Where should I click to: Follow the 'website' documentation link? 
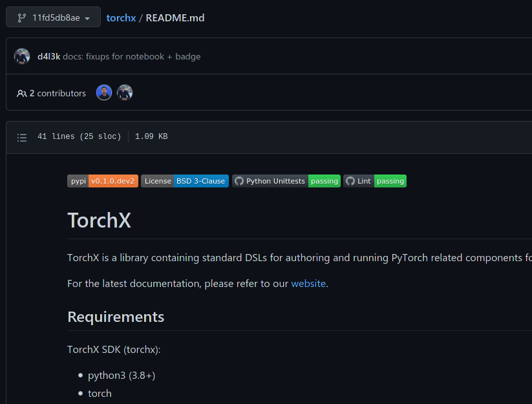(308, 284)
